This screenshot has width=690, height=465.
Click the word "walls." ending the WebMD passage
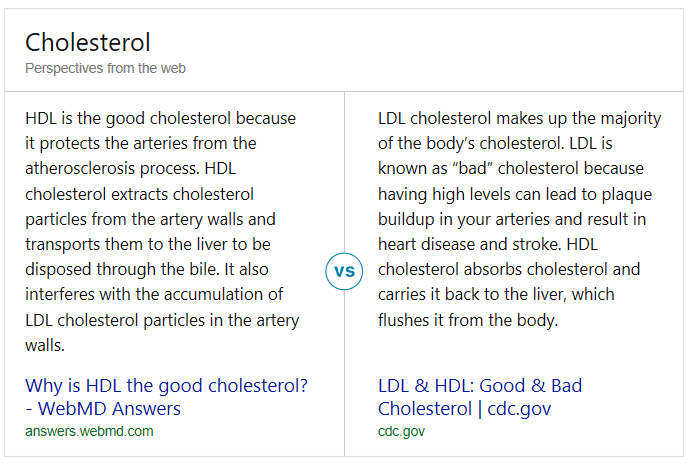pyautogui.click(x=45, y=345)
